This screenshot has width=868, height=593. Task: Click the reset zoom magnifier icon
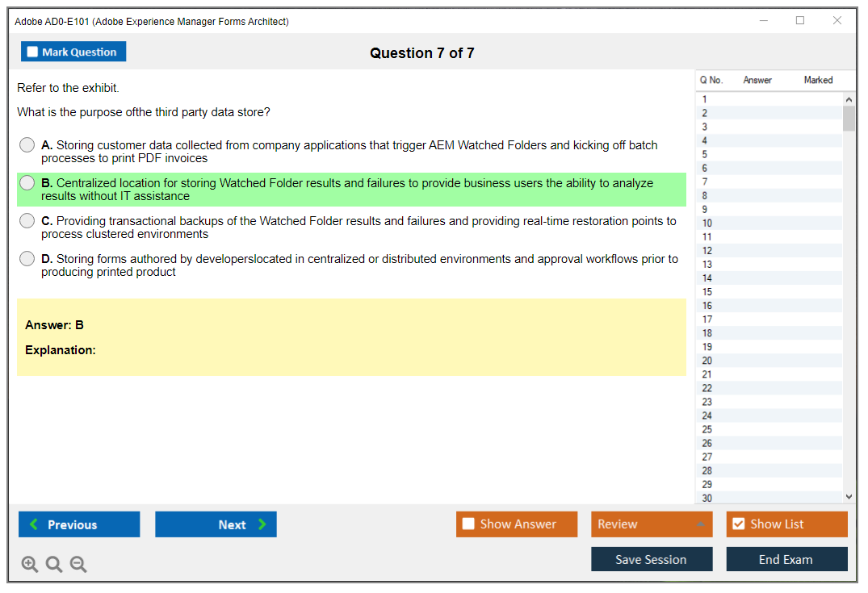pos(54,565)
